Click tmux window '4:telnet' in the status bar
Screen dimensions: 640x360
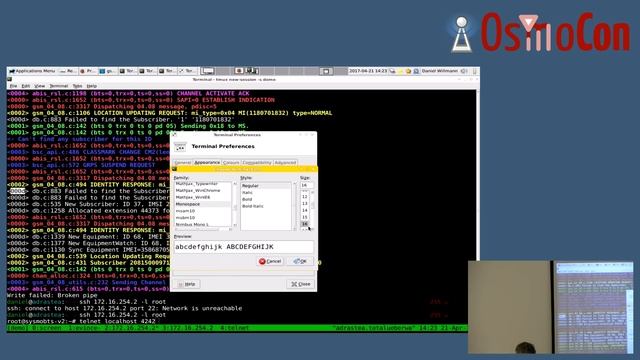tap(234, 328)
